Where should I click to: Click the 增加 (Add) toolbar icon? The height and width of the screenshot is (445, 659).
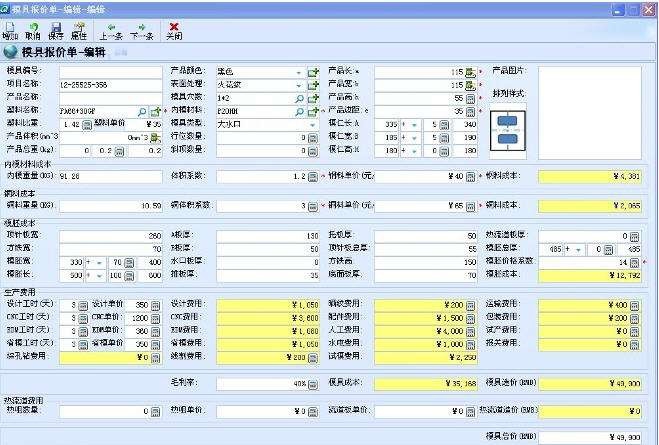pos(10,29)
